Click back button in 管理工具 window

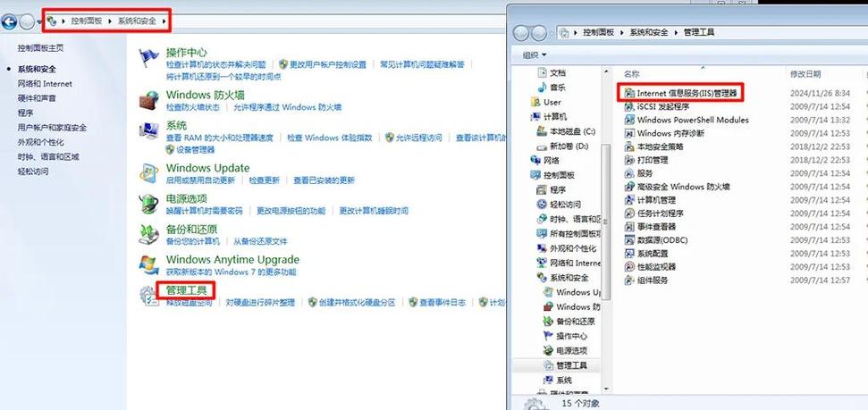(521, 33)
